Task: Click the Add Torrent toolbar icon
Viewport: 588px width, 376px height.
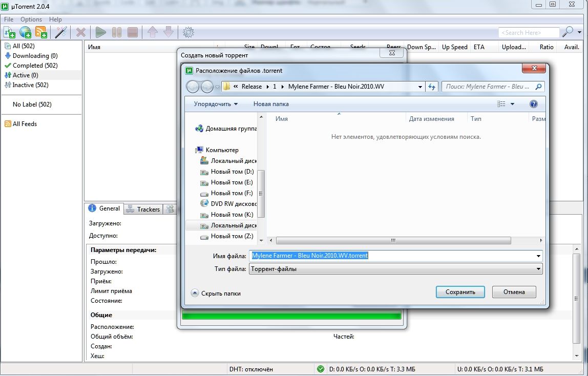Action: pyautogui.click(x=9, y=32)
